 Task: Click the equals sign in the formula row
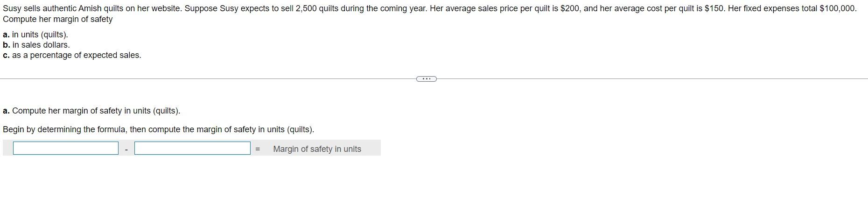tap(257, 149)
